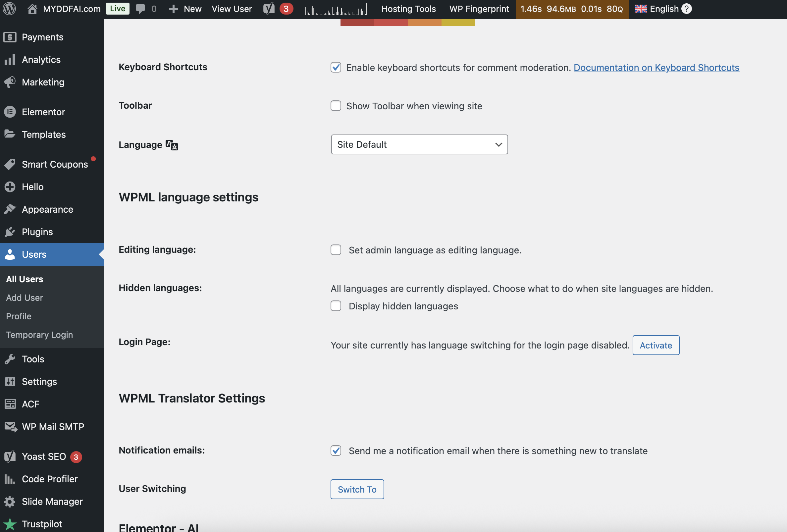Click the Switch To button

(x=357, y=489)
